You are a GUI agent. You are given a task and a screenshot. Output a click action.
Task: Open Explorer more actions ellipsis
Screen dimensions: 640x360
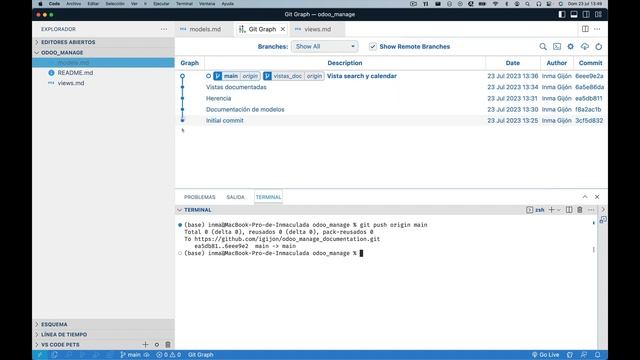pos(164,29)
